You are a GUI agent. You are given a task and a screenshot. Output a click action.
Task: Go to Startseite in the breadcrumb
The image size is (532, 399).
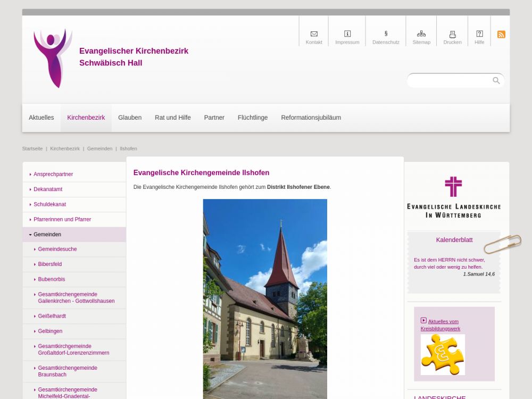32,149
